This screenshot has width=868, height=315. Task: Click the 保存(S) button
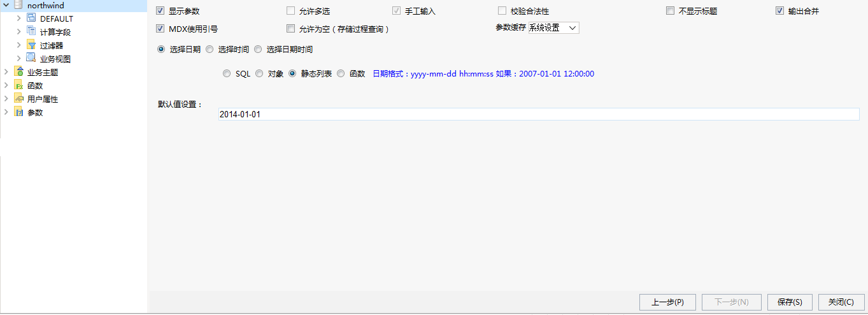click(790, 302)
